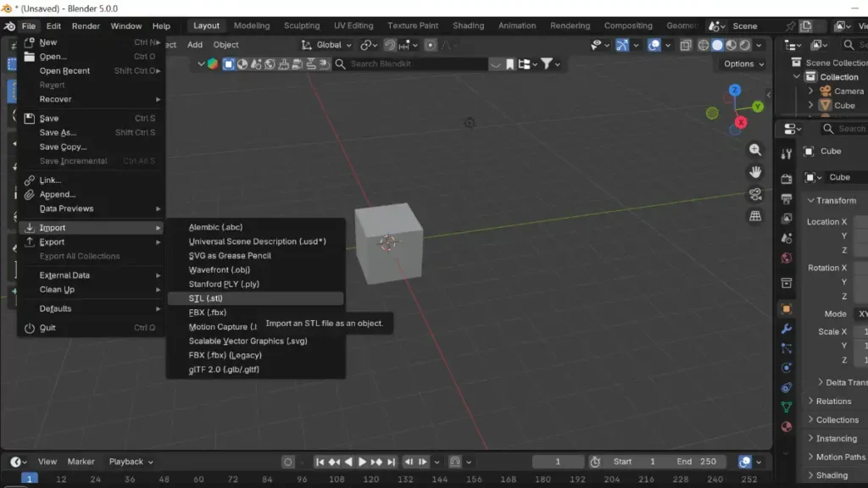Switch to material preview shading
The image size is (868, 488).
(732, 46)
